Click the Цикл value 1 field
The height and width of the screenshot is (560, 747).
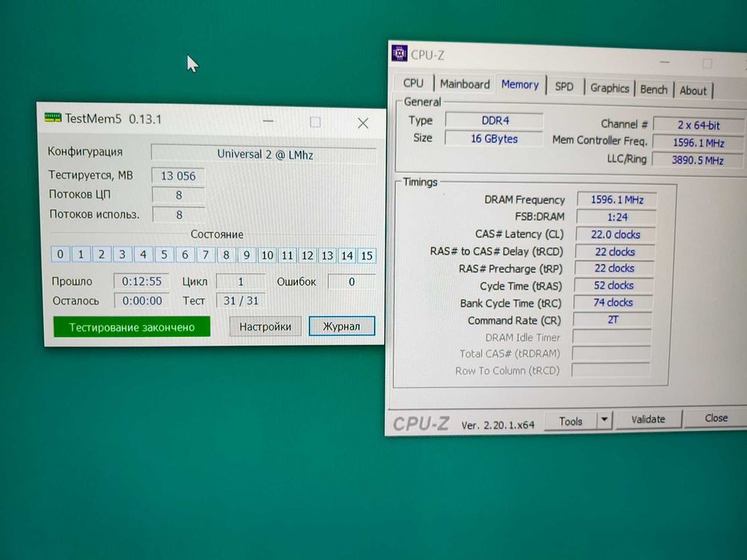coord(241,282)
